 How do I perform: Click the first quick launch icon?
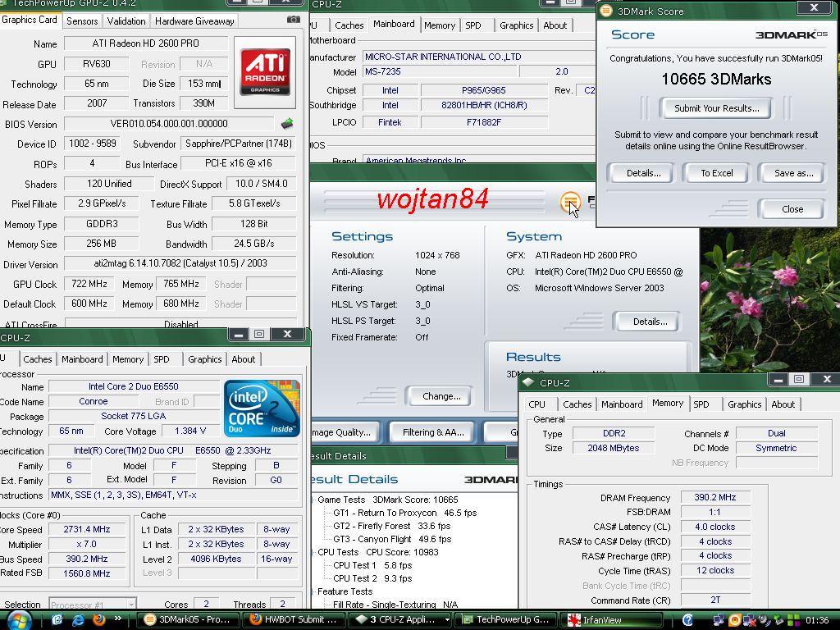pos(57,620)
